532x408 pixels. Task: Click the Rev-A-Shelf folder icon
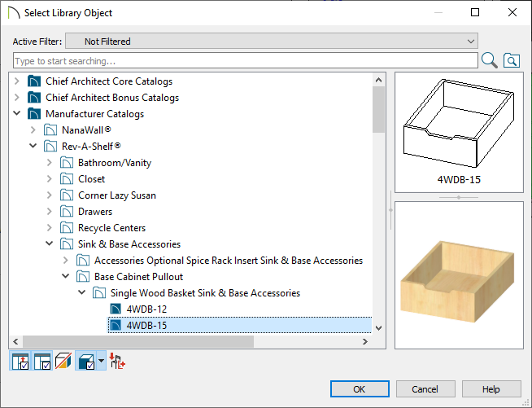click(50, 147)
